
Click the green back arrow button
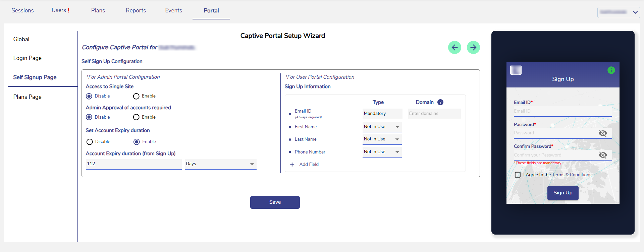pyautogui.click(x=454, y=48)
